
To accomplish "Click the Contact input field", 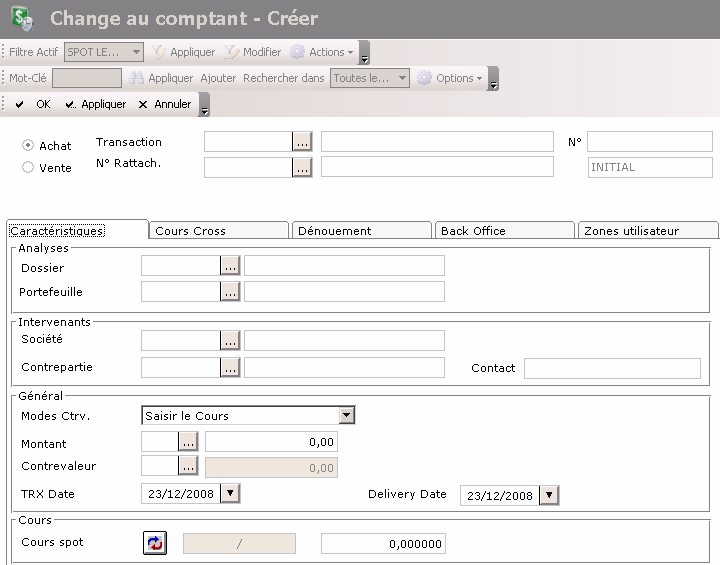I will click(x=612, y=368).
